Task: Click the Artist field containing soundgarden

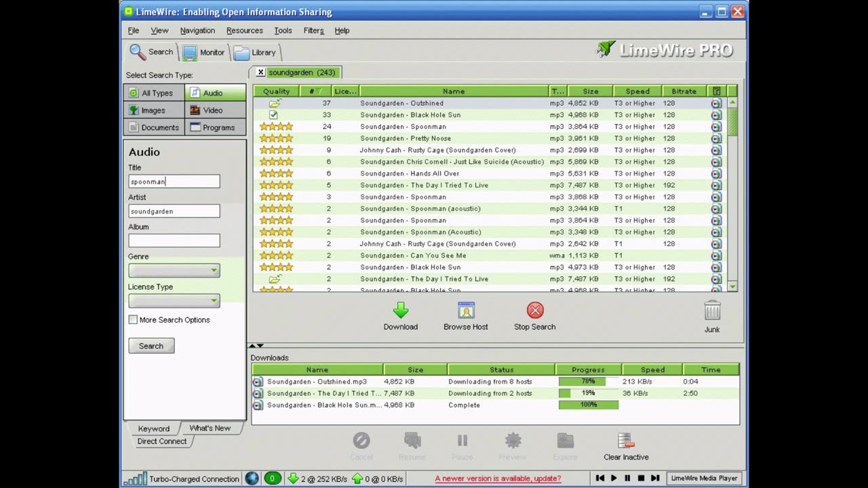Action: (x=174, y=211)
